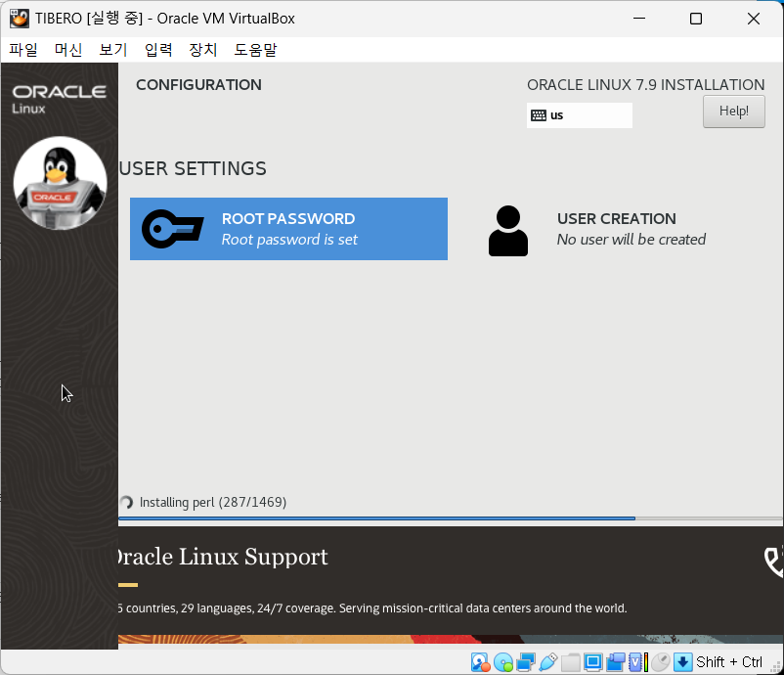This screenshot has height=675, width=784.
Task: Click the keyboard icon next to us
Action: point(539,115)
